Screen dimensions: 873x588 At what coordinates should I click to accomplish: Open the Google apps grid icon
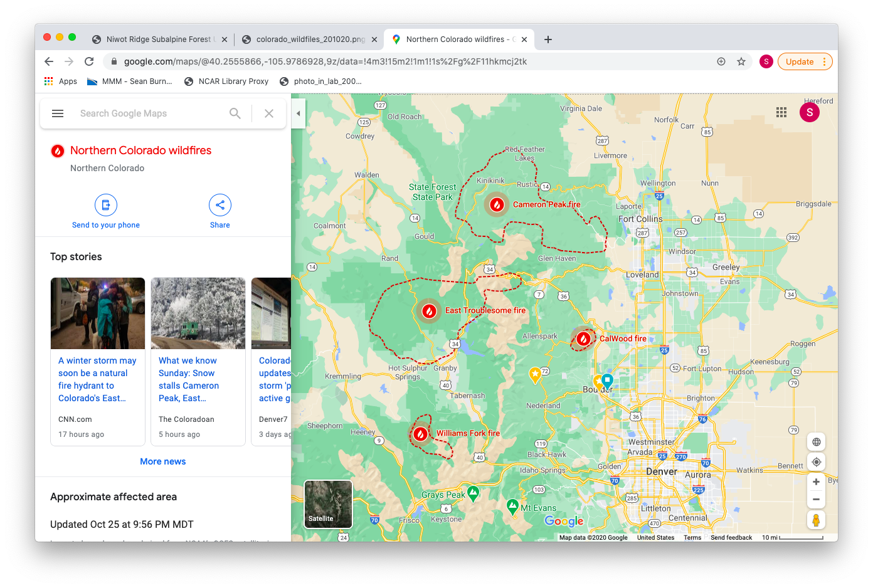pyautogui.click(x=781, y=112)
